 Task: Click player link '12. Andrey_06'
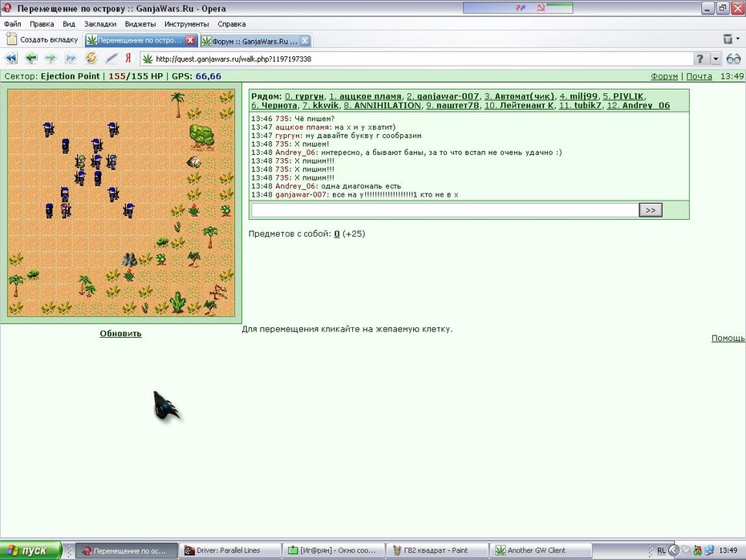pos(638,106)
